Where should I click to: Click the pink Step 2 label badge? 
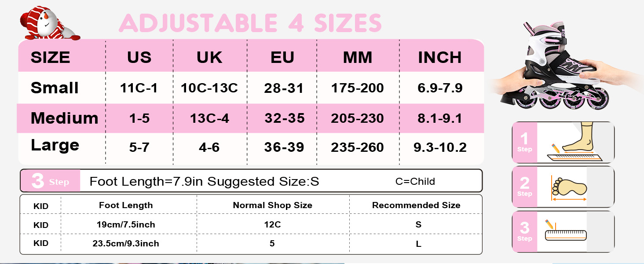[524, 187]
